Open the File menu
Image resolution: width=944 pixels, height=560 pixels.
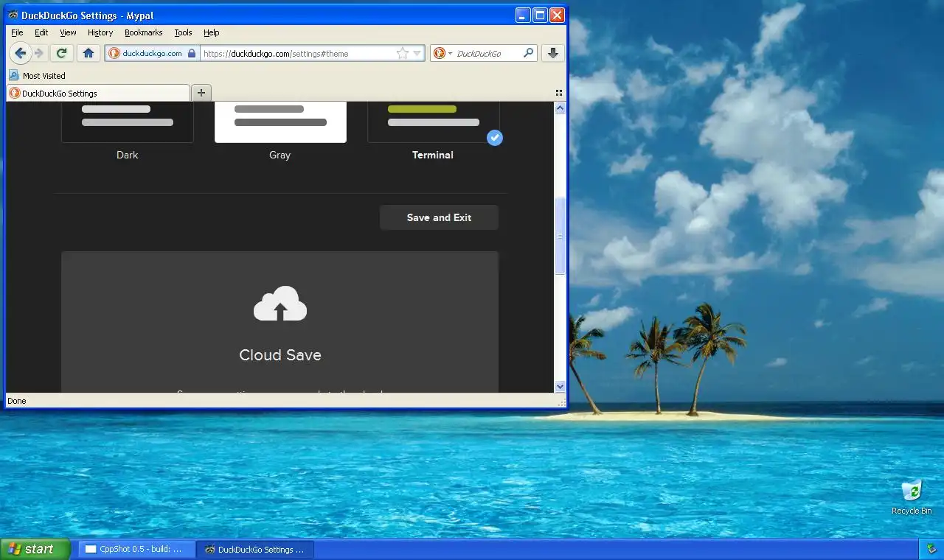click(17, 32)
